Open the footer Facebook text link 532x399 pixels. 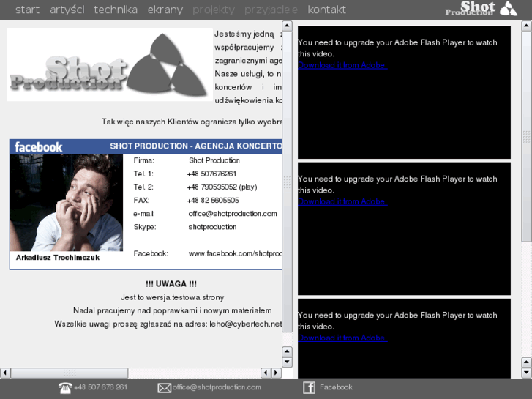(x=336, y=387)
